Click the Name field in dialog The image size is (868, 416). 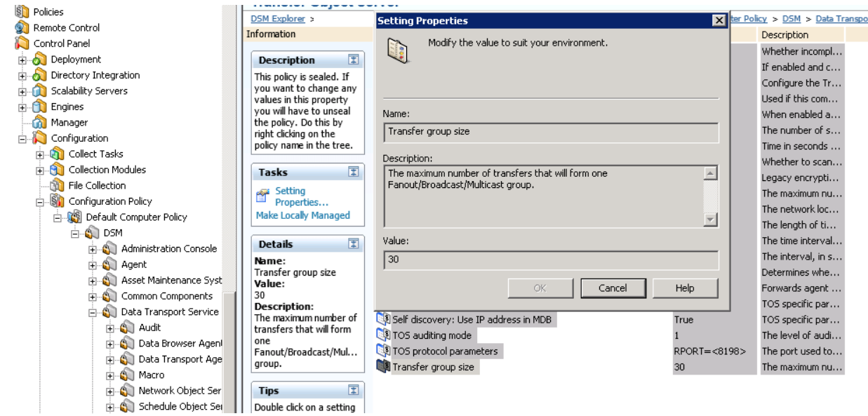click(x=551, y=131)
